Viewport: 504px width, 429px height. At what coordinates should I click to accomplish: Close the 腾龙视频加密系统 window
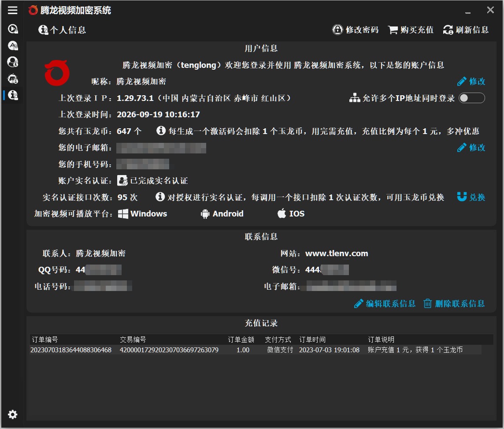click(490, 10)
